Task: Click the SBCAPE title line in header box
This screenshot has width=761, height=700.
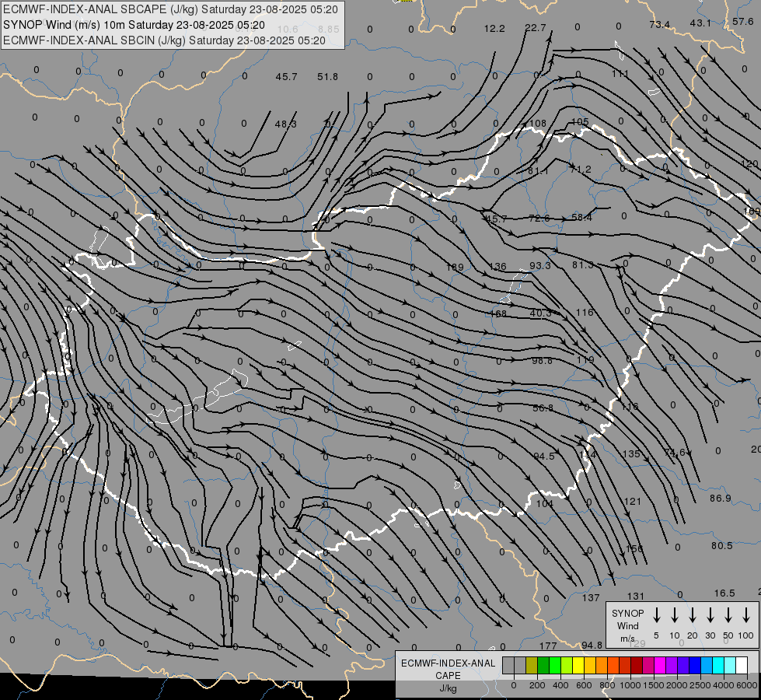Action: click(170, 9)
